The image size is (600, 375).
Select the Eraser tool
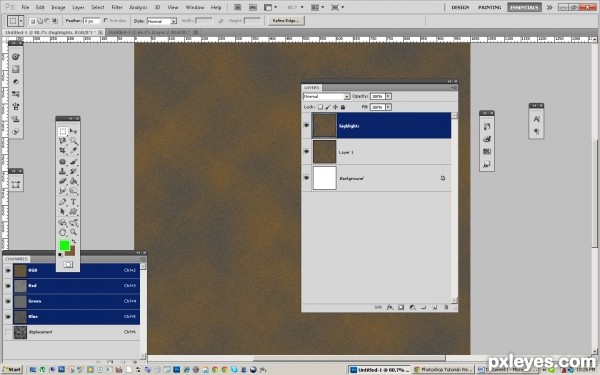(63, 181)
